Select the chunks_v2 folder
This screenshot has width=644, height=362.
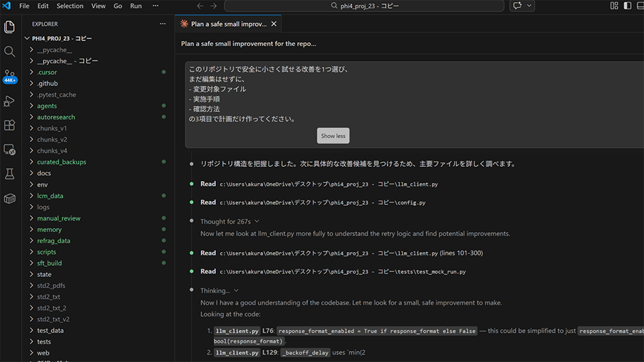pos(52,139)
